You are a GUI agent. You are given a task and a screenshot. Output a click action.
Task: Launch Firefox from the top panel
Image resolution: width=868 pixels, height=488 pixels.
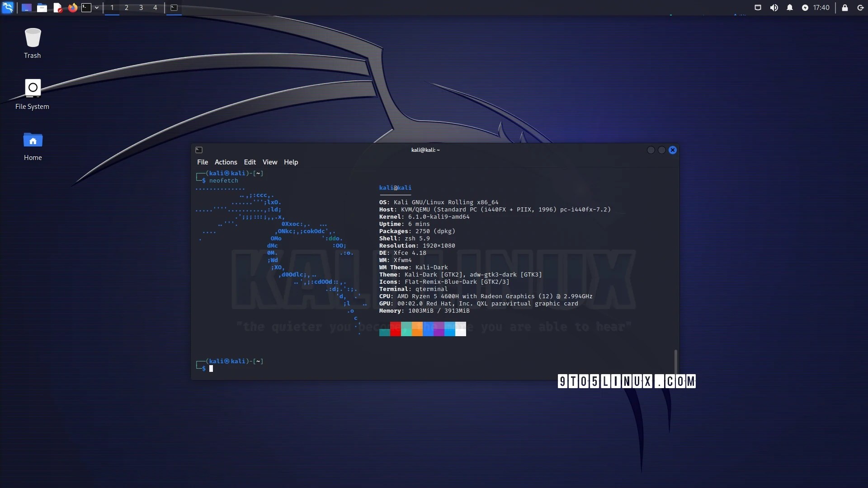coord(72,8)
